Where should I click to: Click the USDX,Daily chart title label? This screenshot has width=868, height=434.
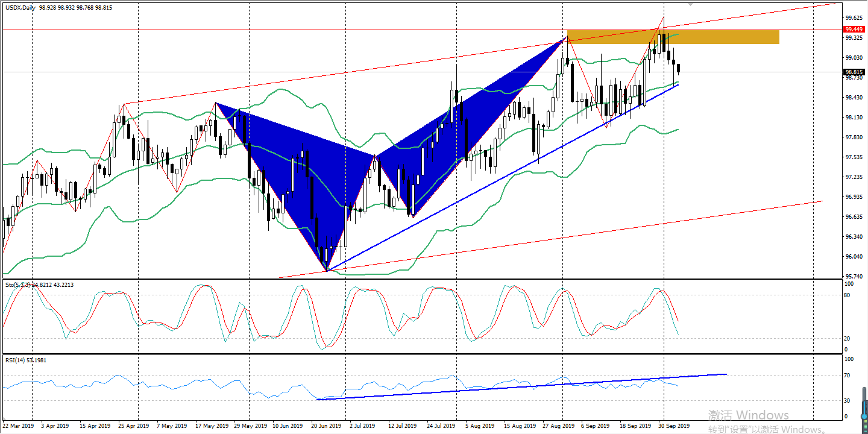[19, 7]
